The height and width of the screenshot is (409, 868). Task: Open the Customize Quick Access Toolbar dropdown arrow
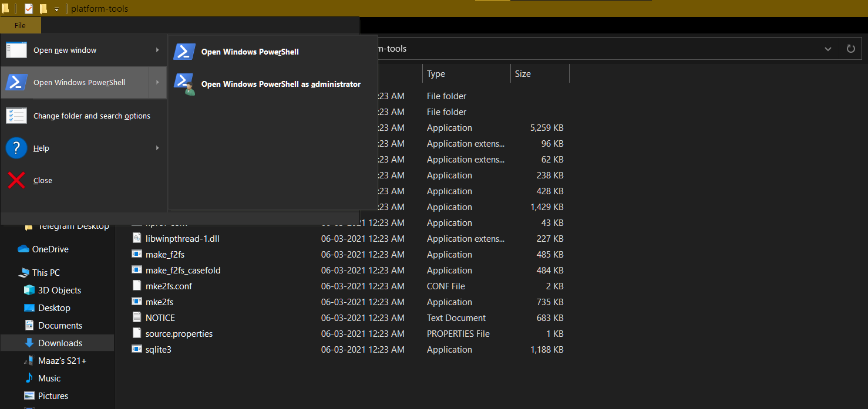[x=57, y=9]
